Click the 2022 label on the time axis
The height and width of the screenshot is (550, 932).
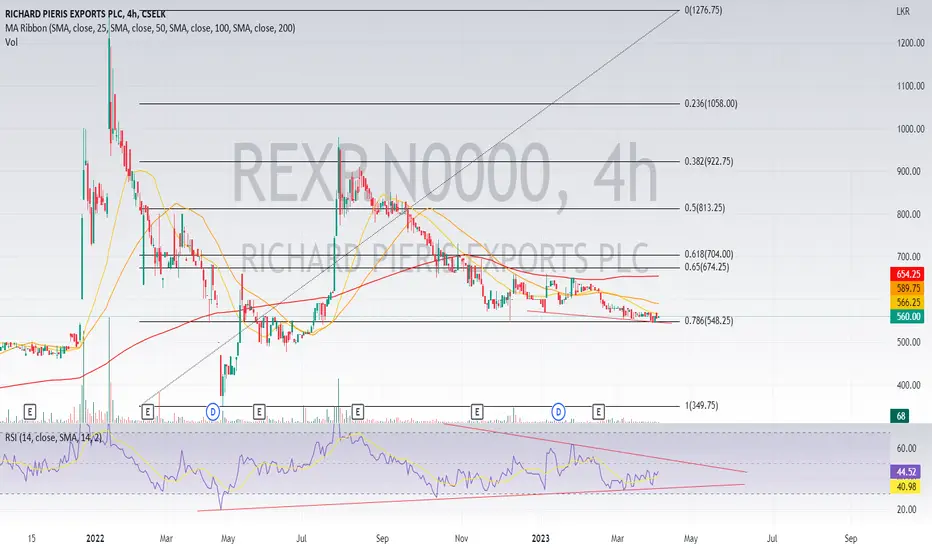pyautogui.click(x=95, y=538)
